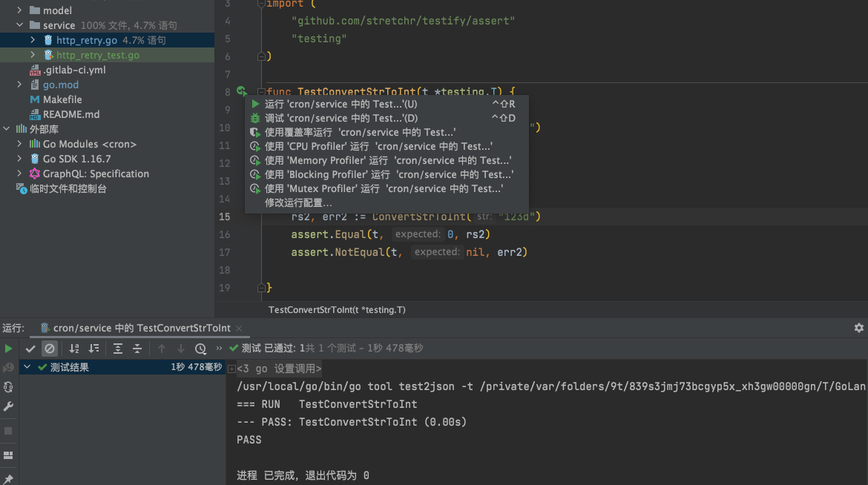Expand Go SDK 1.16.7 node

pyautogui.click(x=19, y=159)
